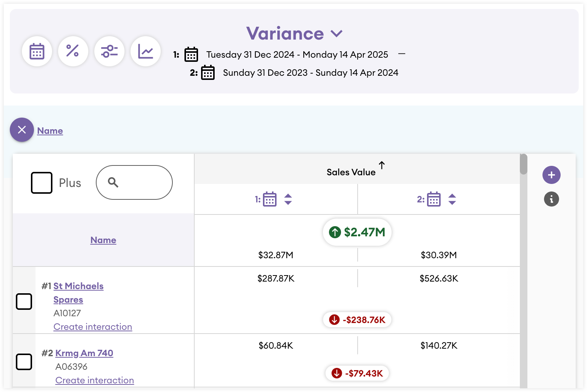Expand the Variance dropdown title
The image size is (587, 392).
pyautogui.click(x=294, y=34)
